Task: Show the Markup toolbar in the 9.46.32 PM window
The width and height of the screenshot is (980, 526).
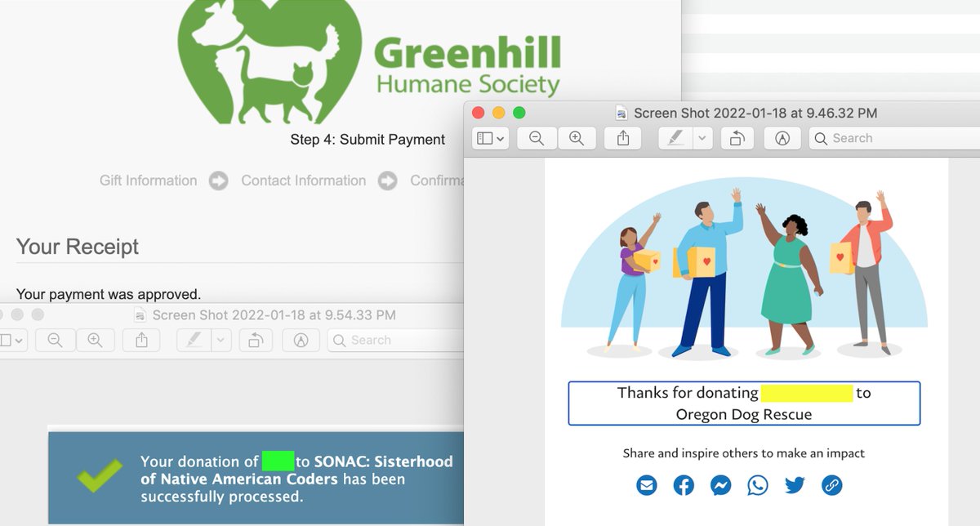Action: 782,138
